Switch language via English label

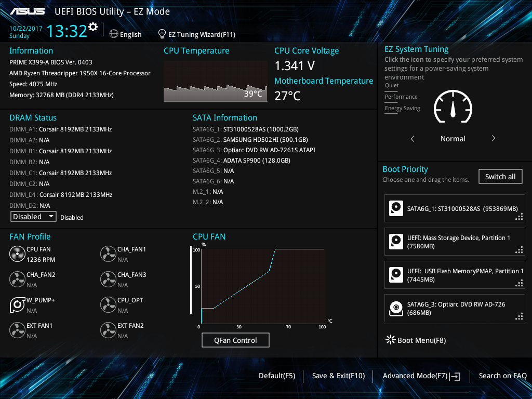point(130,35)
